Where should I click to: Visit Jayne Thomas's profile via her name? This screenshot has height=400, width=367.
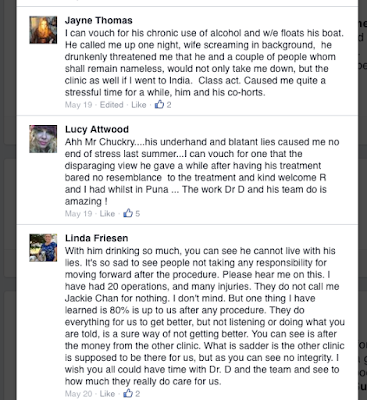pyautogui.click(x=99, y=20)
